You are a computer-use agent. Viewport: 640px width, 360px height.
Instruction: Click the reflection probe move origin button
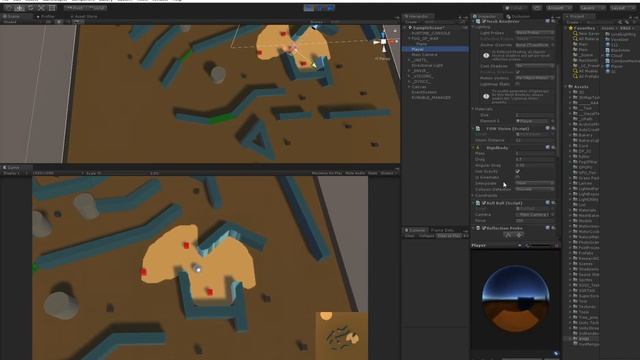519,235
